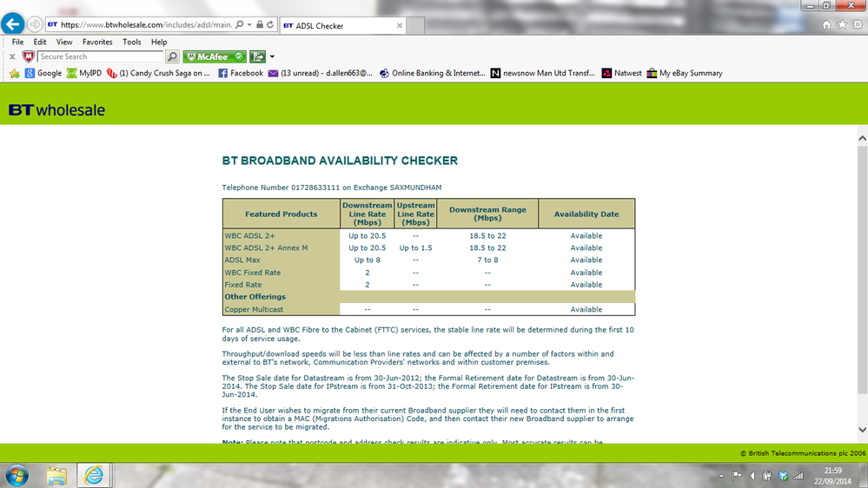Click the Downstream Range column header
868x488 pixels.
click(x=487, y=214)
